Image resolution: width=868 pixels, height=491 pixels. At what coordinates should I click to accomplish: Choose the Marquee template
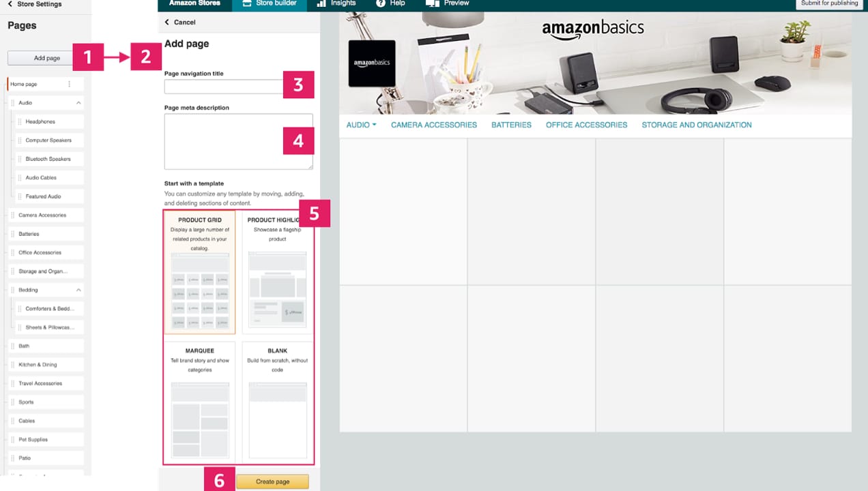coord(200,402)
